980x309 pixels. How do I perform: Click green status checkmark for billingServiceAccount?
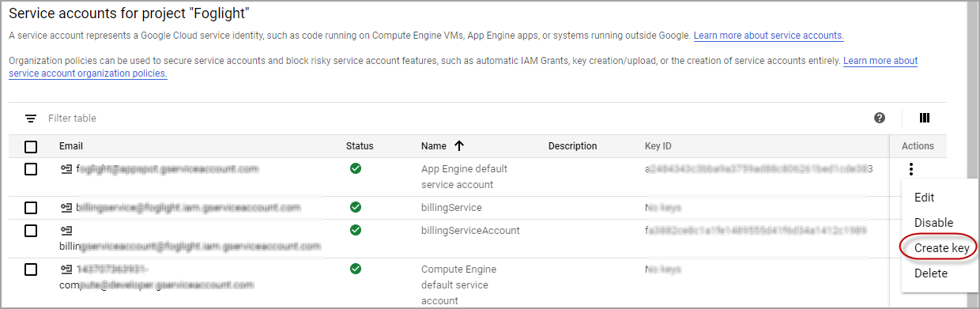click(356, 230)
